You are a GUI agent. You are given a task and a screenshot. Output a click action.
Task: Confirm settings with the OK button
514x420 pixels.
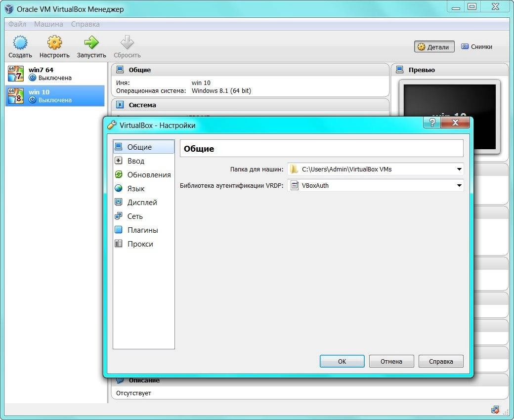(342, 361)
